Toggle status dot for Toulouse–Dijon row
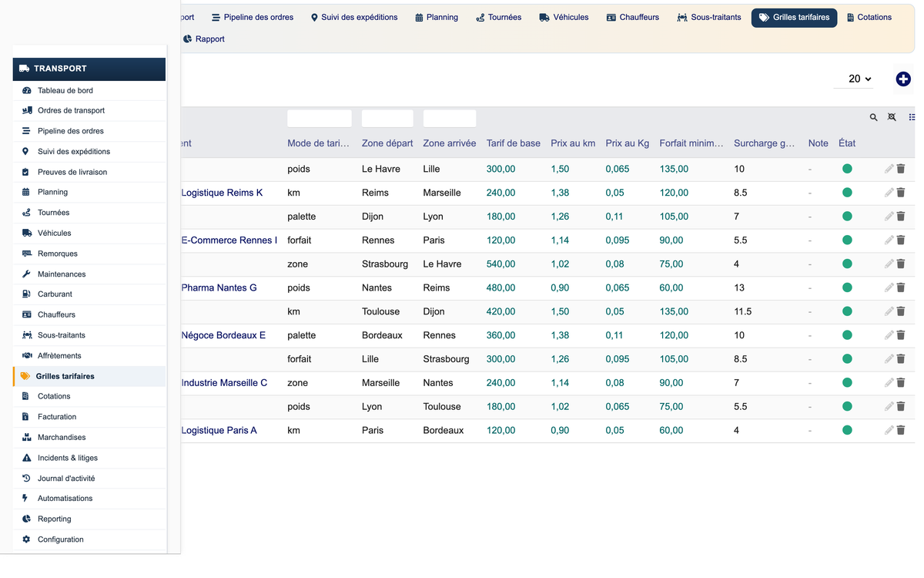Image resolution: width=924 pixels, height=578 pixels. point(847,311)
